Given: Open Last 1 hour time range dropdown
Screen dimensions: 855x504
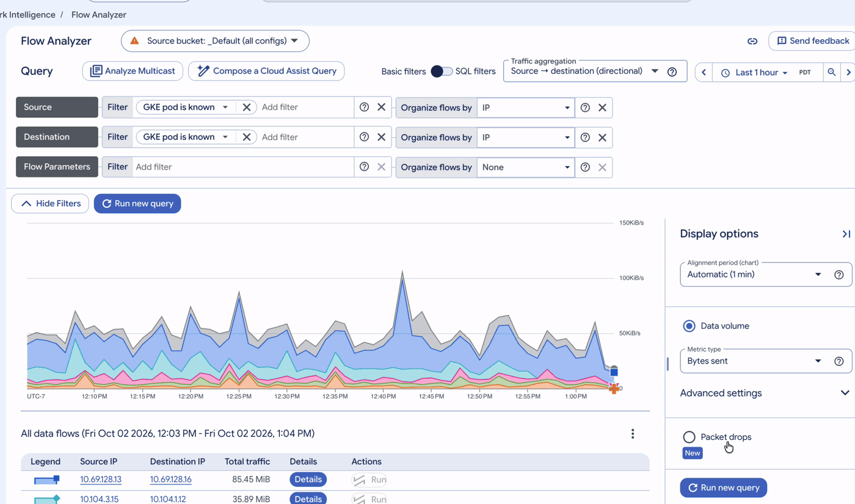Looking at the screenshot, I should (x=760, y=73).
